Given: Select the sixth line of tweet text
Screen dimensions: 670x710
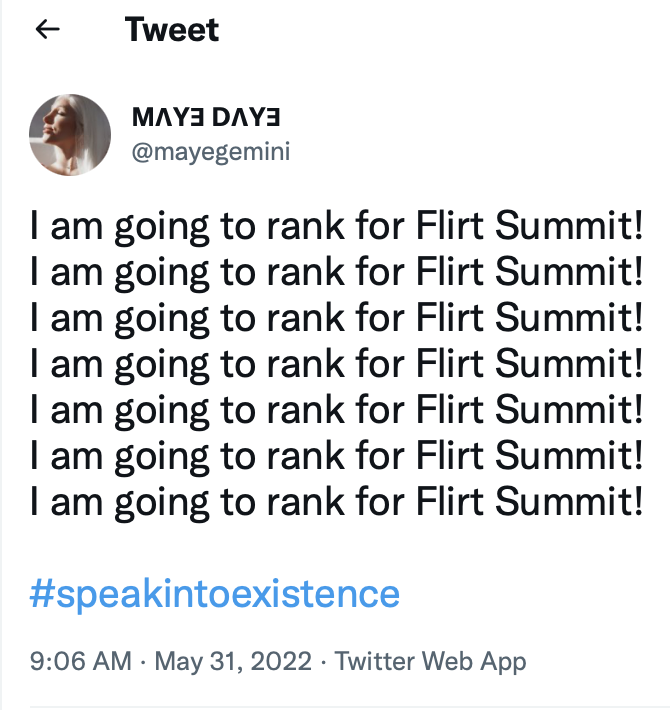Looking at the screenshot, I should click(336, 454).
